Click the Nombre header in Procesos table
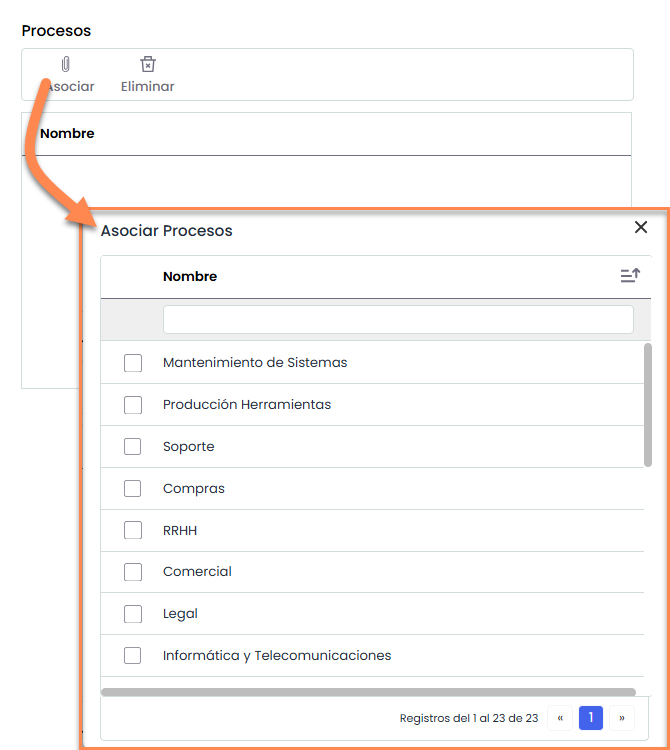The height and width of the screenshot is (750, 670). 67,133
